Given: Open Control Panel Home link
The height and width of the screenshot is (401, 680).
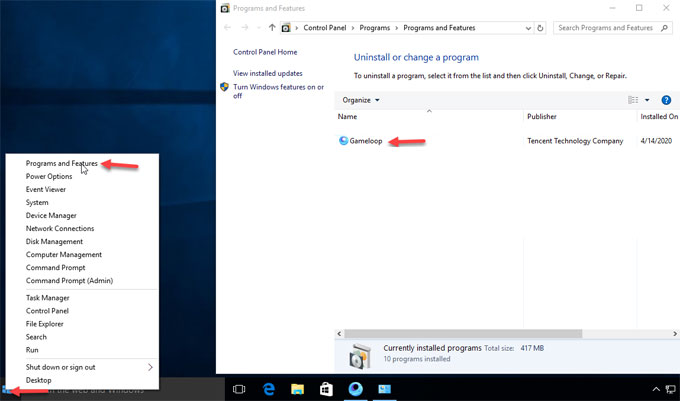Looking at the screenshot, I should tap(265, 52).
